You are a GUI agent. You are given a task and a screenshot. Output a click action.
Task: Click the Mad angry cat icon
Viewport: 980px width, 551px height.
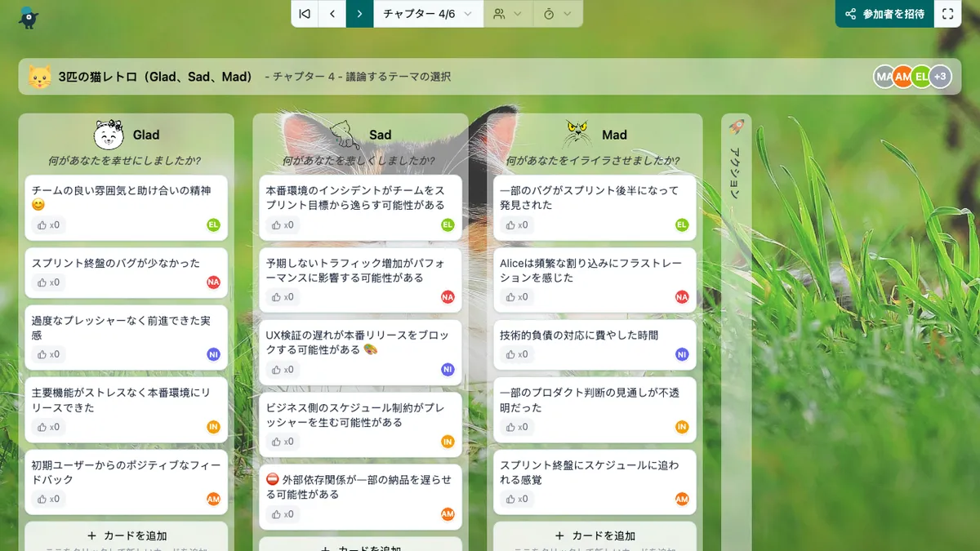(577, 134)
